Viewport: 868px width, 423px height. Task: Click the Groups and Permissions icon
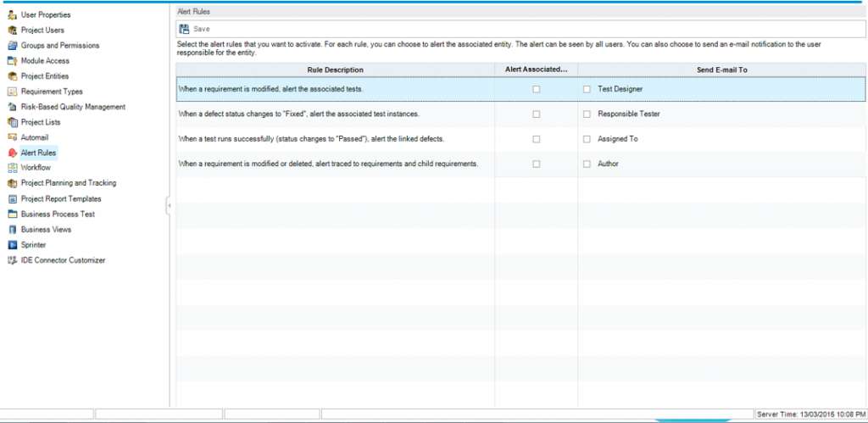click(x=12, y=46)
